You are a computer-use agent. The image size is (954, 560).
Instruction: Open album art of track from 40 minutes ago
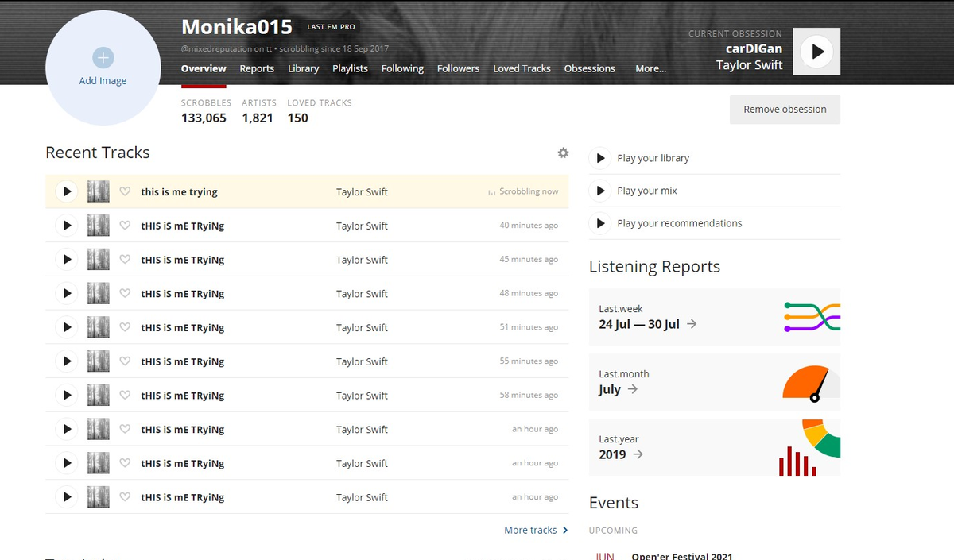click(98, 226)
